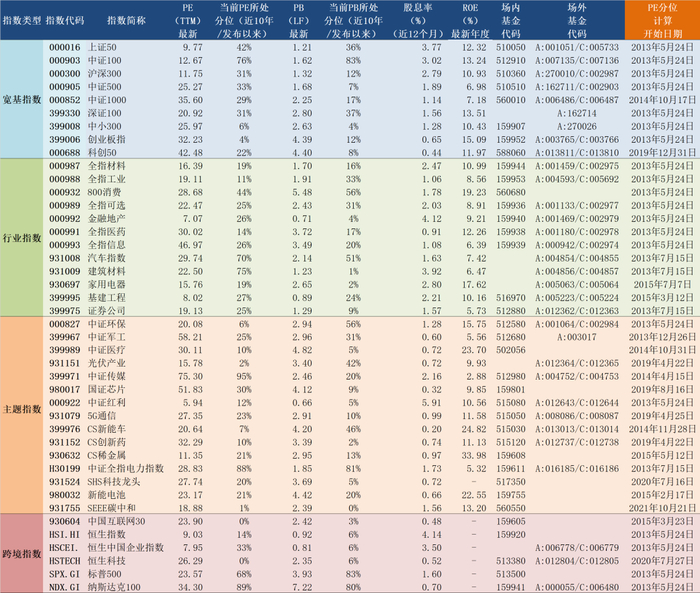Click the 股息率 column header
This screenshot has height=593, width=700.
(418, 21)
